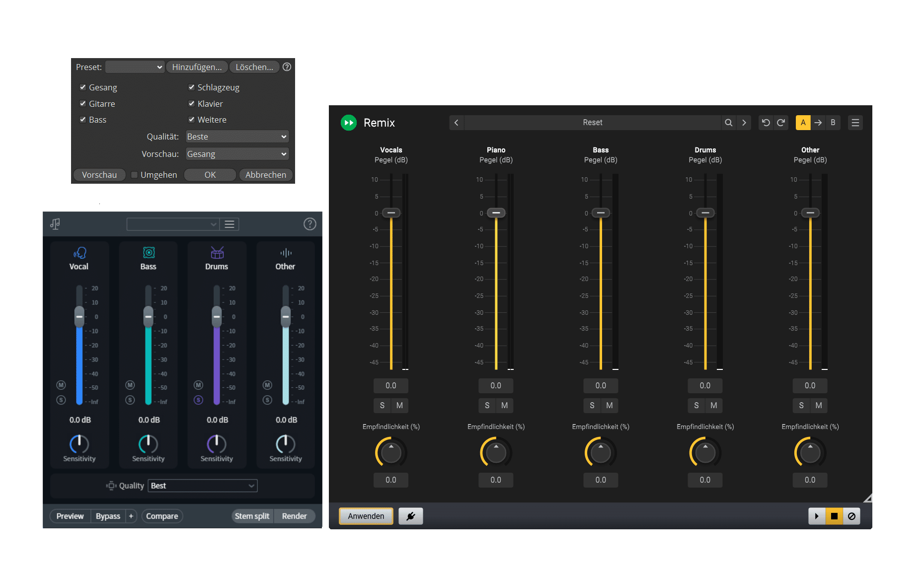This screenshot has width=924, height=573.
Task: Click the Remix green fast-forward logo
Action: pyautogui.click(x=349, y=123)
